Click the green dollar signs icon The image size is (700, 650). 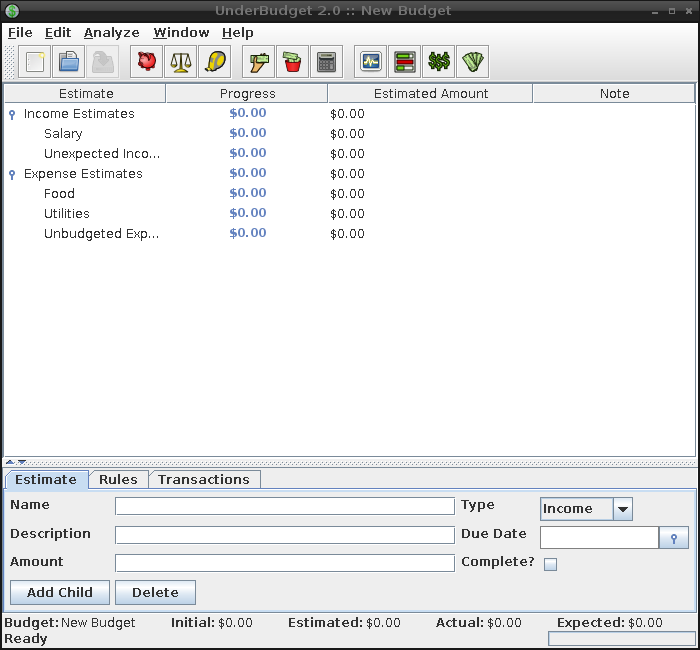pos(438,62)
